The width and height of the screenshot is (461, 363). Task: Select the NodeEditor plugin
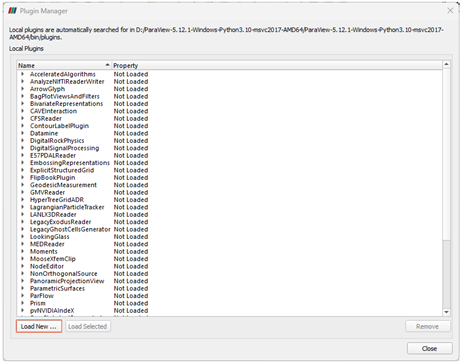(x=47, y=266)
